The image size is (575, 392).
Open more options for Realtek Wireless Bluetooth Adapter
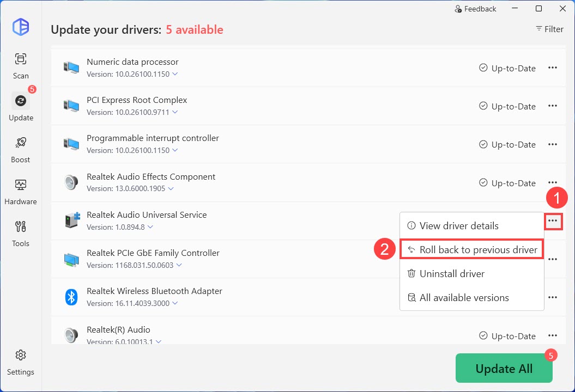(553, 297)
